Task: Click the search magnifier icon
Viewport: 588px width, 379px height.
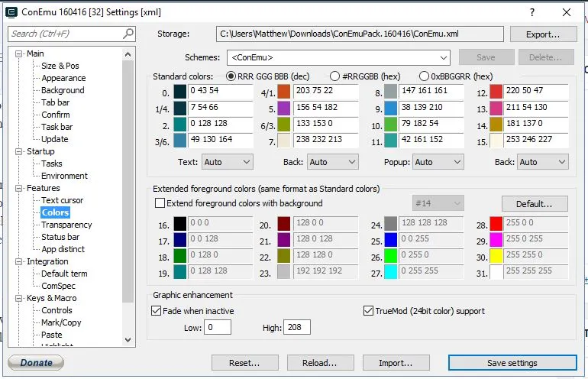Action: pos(128,34)
